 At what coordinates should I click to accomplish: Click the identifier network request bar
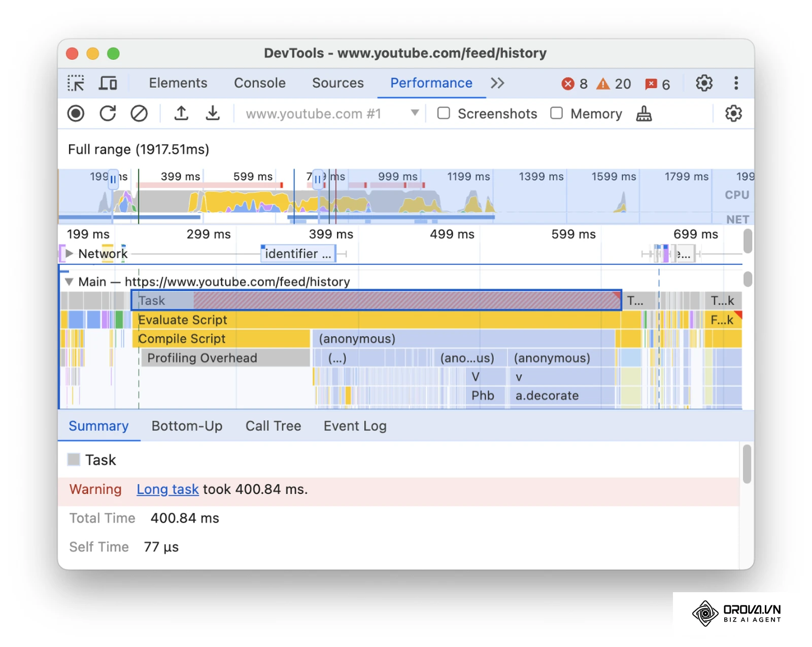point(298,254)
